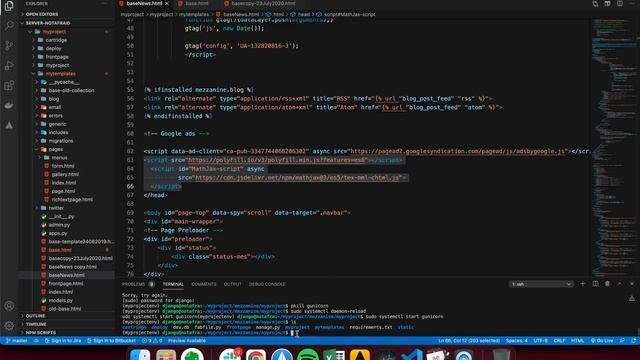Click the CRLF line ending selector

pyautogui.click(x=559, y=340)
